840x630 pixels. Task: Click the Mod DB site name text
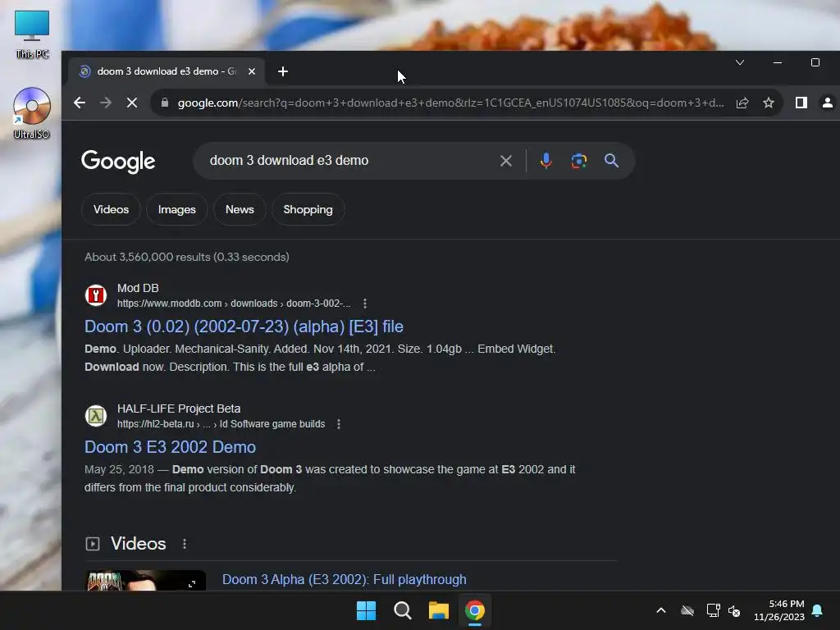pos(138,288)
